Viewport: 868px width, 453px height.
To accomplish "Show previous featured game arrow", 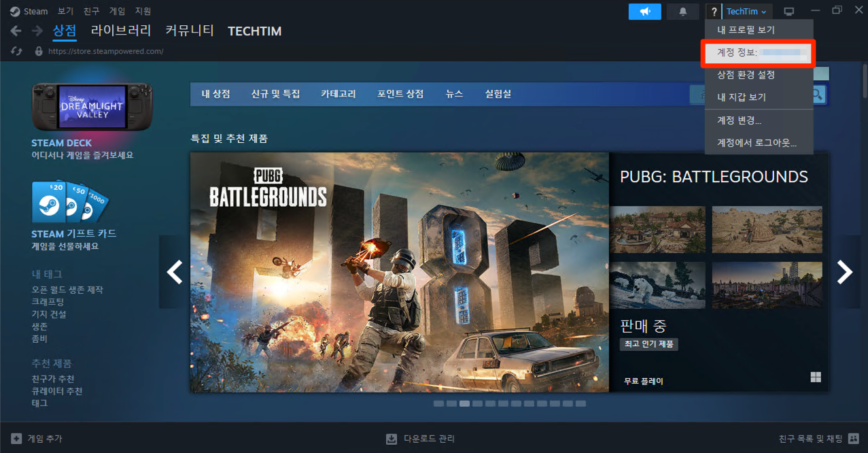I will (175, 272).
